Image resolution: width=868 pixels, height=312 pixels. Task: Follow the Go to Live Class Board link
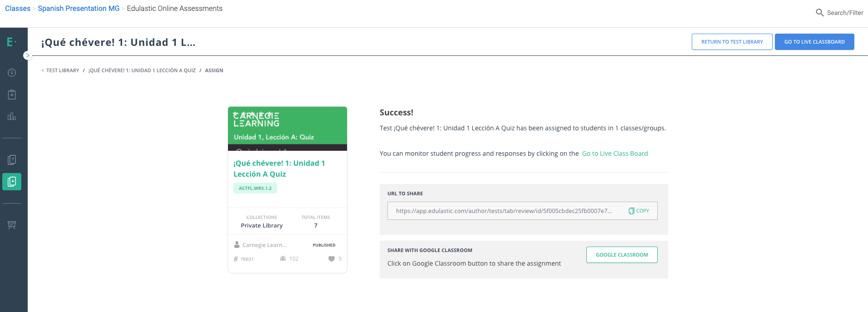[x=615, y=154]
